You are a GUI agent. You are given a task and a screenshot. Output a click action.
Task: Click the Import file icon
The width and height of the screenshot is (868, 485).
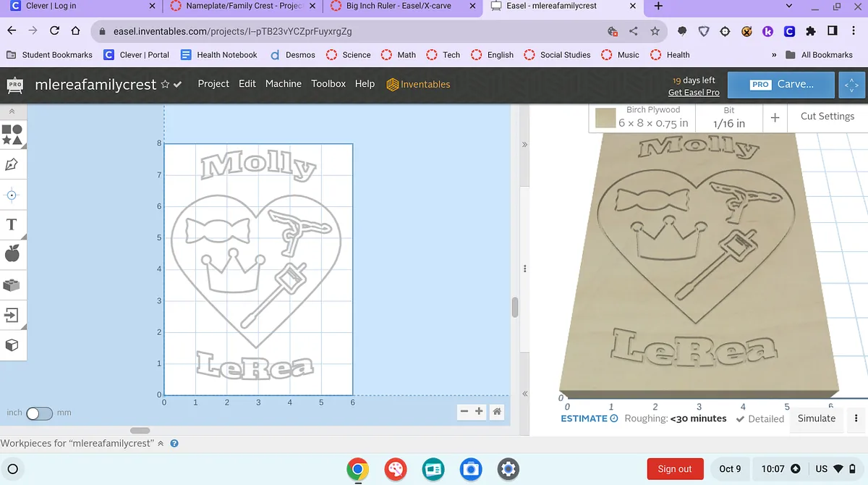(12, 315)
